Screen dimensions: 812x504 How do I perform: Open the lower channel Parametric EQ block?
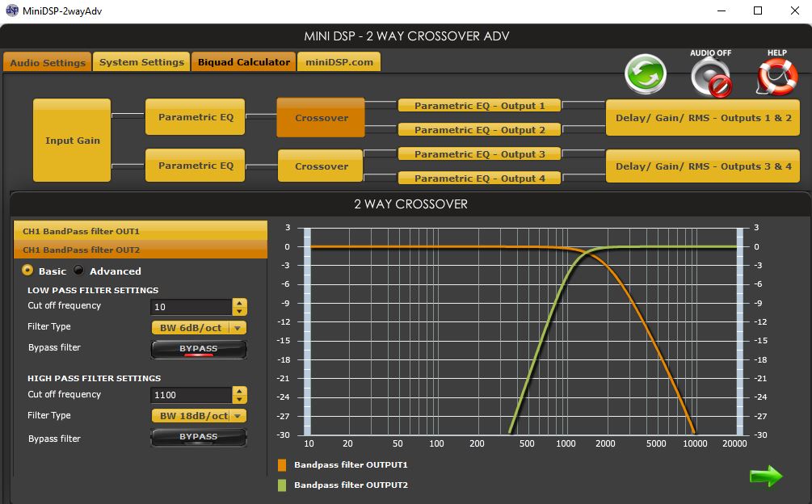pyautogui.click(x=196, y=166)
